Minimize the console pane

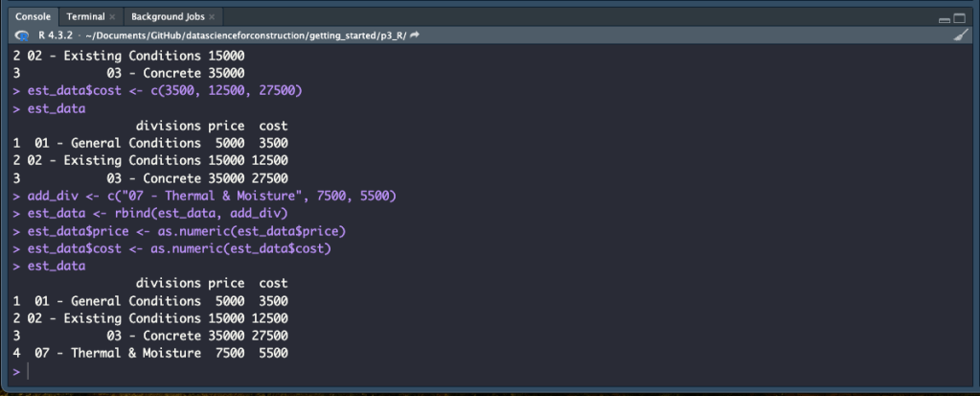tap(945, 18)
